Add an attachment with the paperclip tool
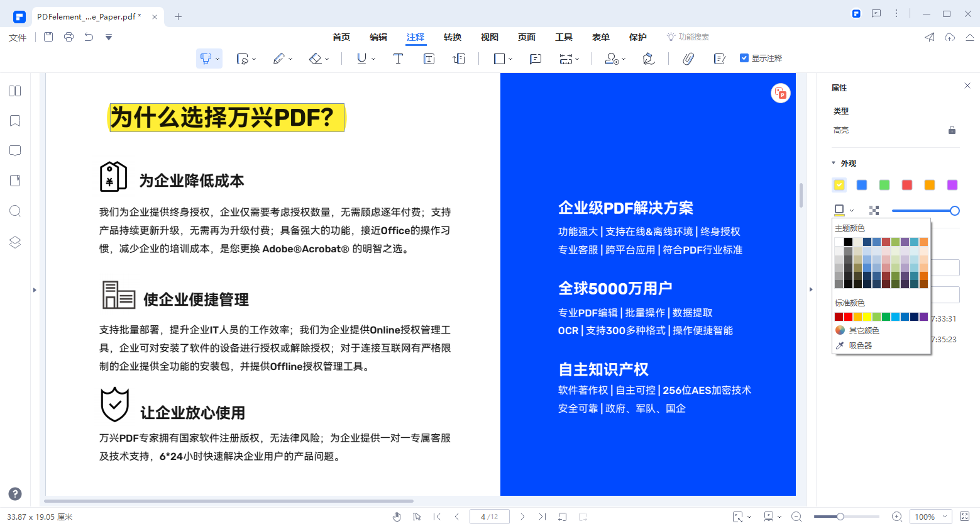 [x=688, y=58]
